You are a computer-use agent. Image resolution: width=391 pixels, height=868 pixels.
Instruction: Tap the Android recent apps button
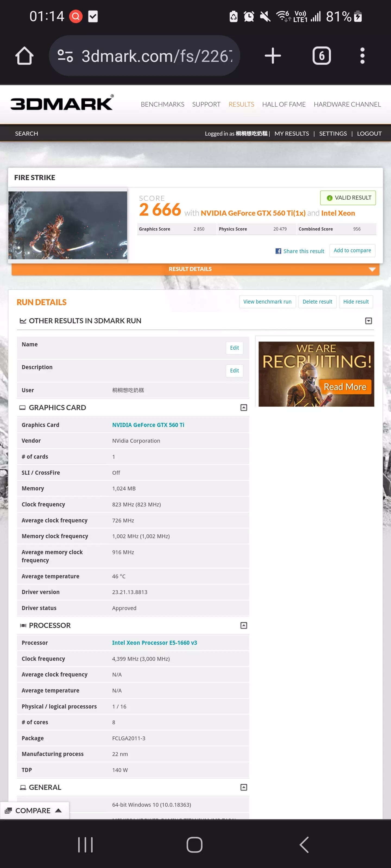tap(85, 844)
